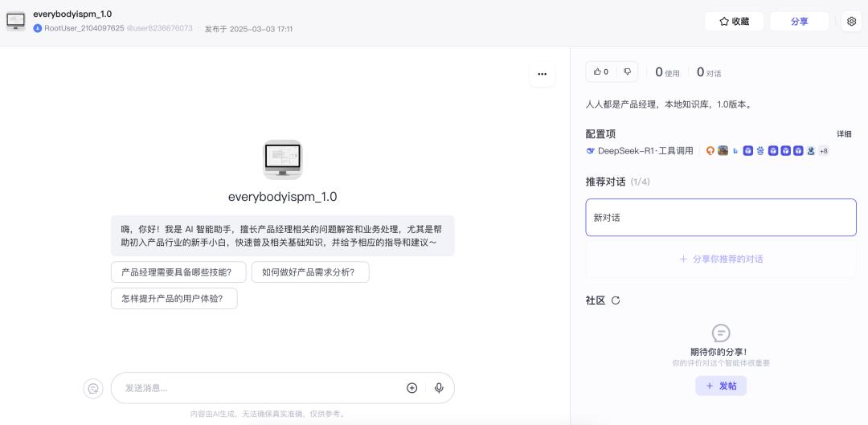This screenshot has height=425, width=868.
Task: Click the speech bubble community placeholder icon
Action: [721, 333]
